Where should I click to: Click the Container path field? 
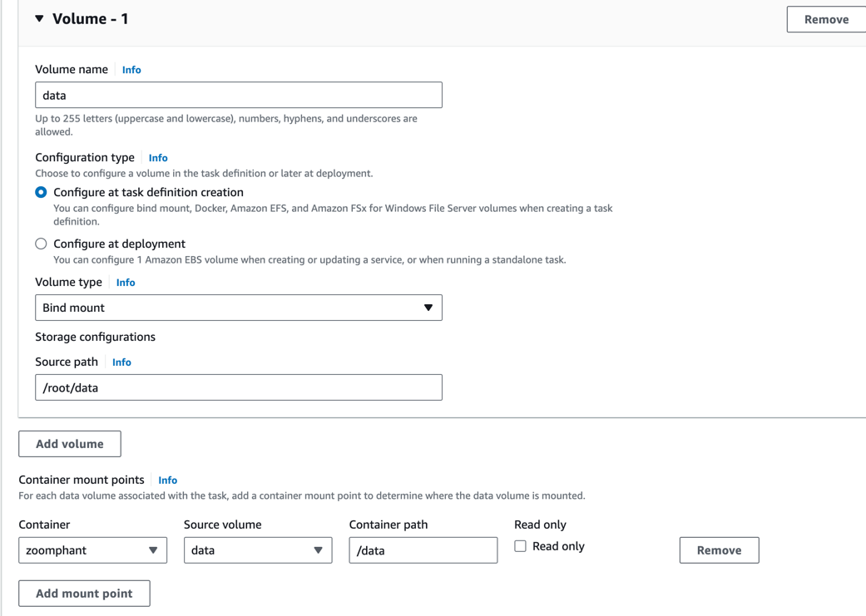[x=423, y=550]
